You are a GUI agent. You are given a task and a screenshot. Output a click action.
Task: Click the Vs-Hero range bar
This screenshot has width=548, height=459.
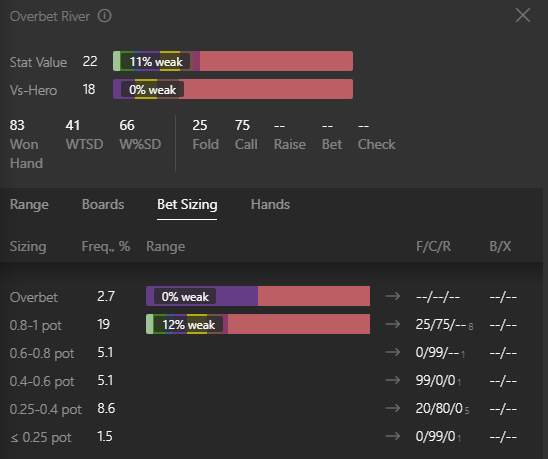point(233,89)
